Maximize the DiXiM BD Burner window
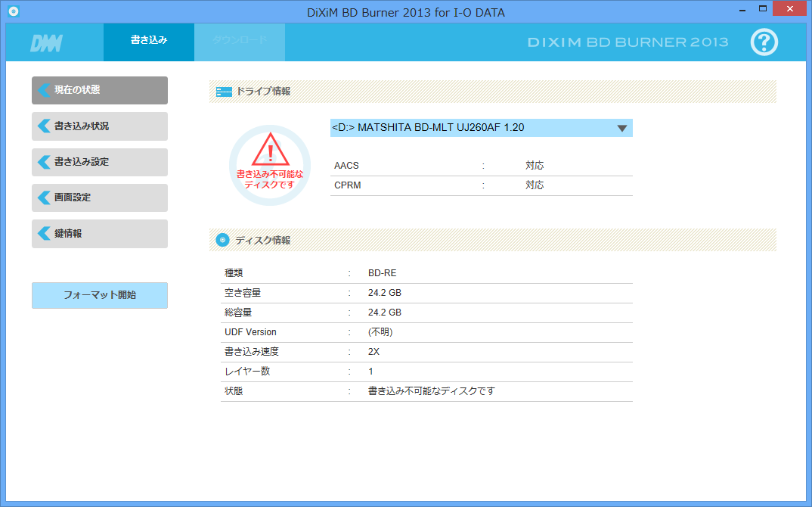This screenshot has height=507, width=812. click(x=762, y=9)
